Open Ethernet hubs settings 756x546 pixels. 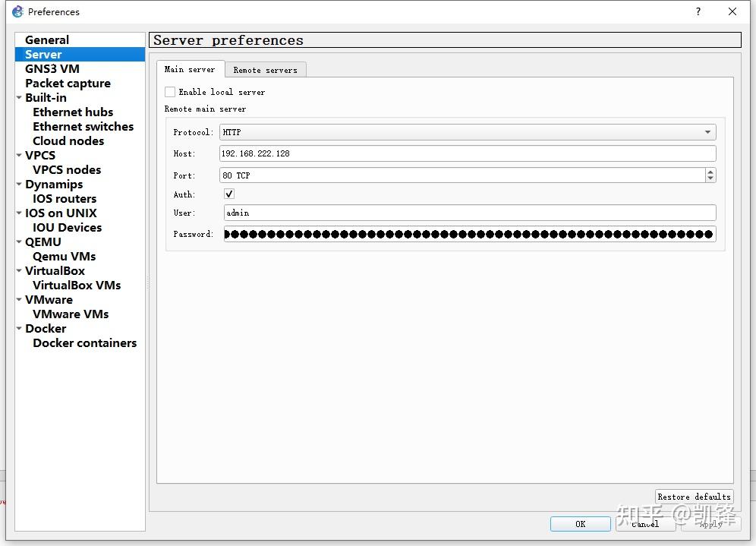[73, 112]
